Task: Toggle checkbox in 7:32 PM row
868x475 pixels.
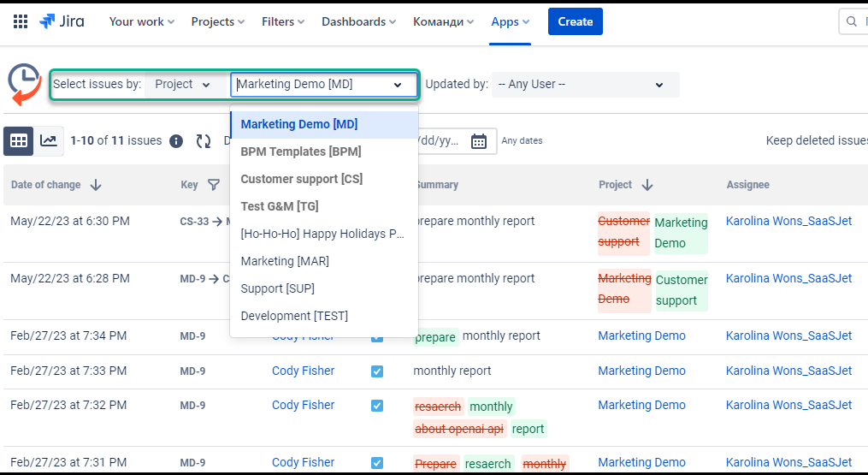Action: pyautogui.click(x=377, y=406)
